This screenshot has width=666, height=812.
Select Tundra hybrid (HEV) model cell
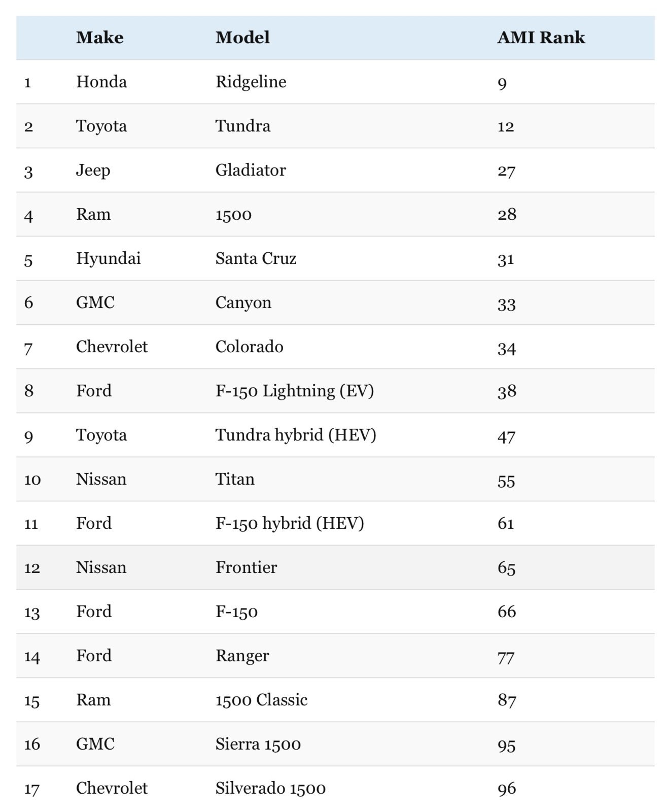(x=296, y=435)
